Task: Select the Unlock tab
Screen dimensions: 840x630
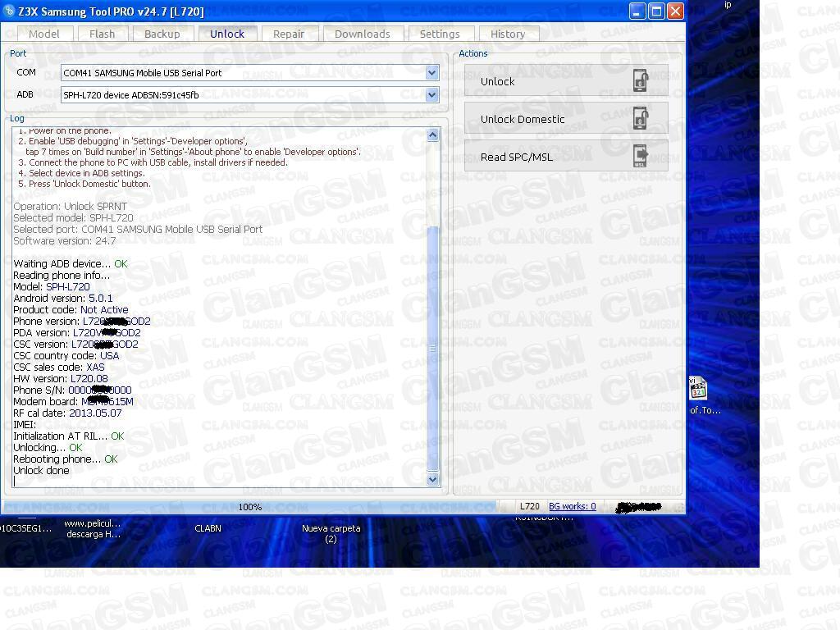Action: point(227,34)
